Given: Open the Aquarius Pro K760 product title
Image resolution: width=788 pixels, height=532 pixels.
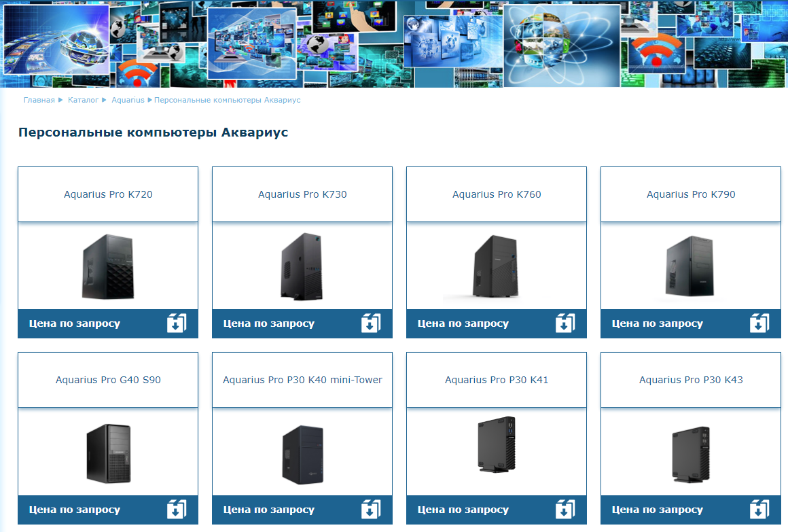Looking at the screenshot, I should [497, 194].
